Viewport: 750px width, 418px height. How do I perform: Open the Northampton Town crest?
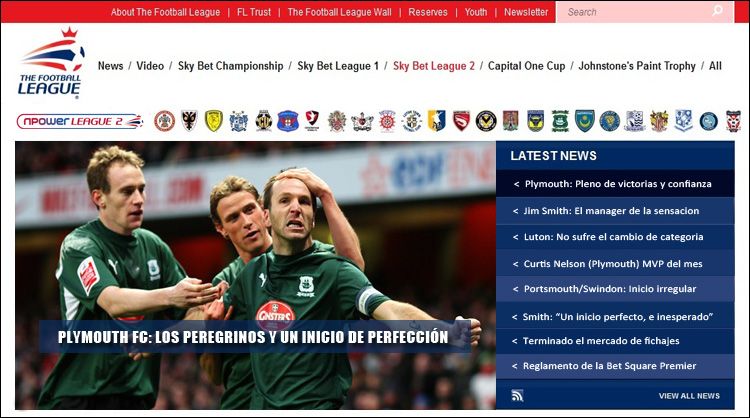pyautogui.click(x=510, y=121)
